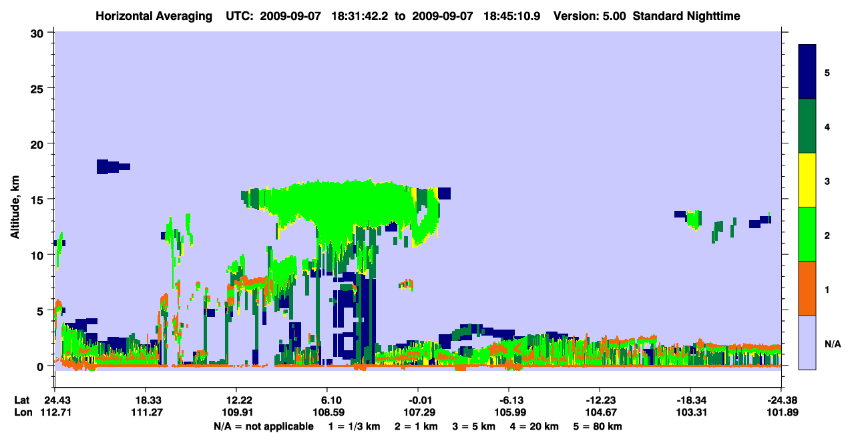Click the altitude tick label '15'
Image resolution: width=868 pixels, height=445 pixels.
[39, 199]
